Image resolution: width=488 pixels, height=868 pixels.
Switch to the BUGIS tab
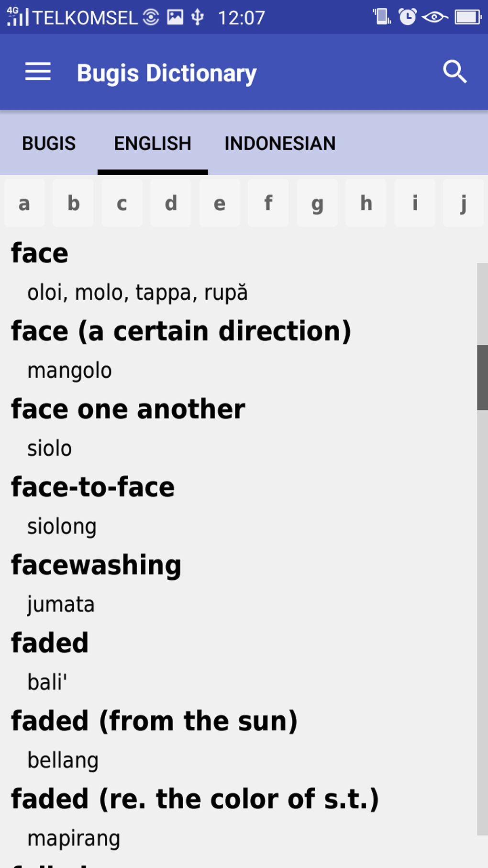click(x=48, y=143)
